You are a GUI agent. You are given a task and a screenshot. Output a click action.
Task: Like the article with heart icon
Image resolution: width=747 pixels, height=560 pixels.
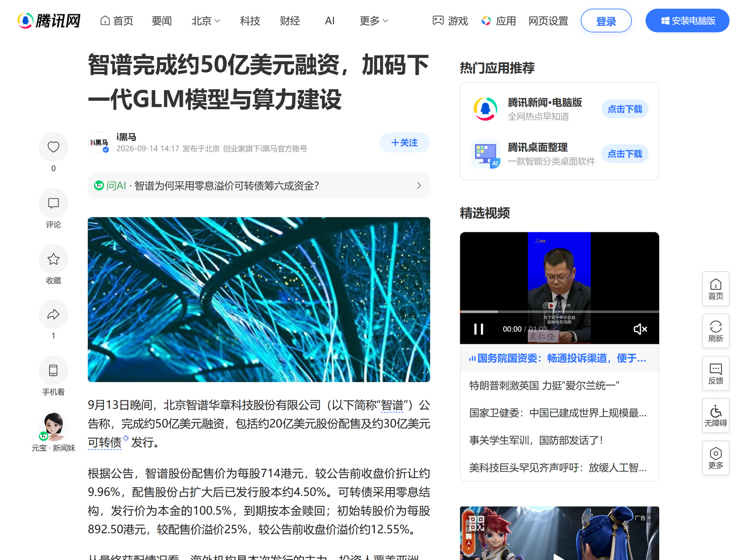coord(53,147)
